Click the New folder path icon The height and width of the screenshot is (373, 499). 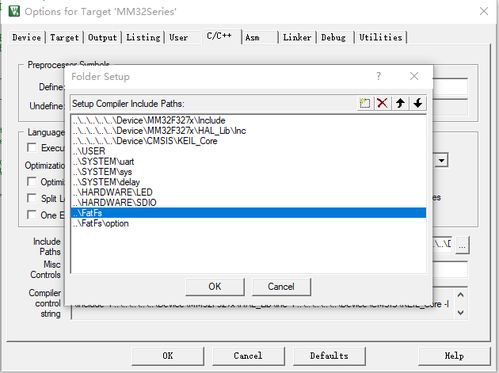365,103
